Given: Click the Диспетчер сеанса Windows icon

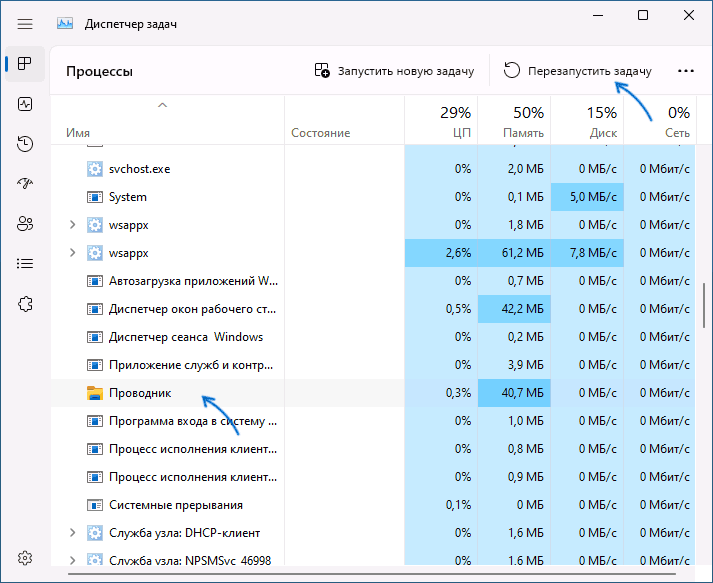Looking at the screenshot, I should click(x=95, y=337).
